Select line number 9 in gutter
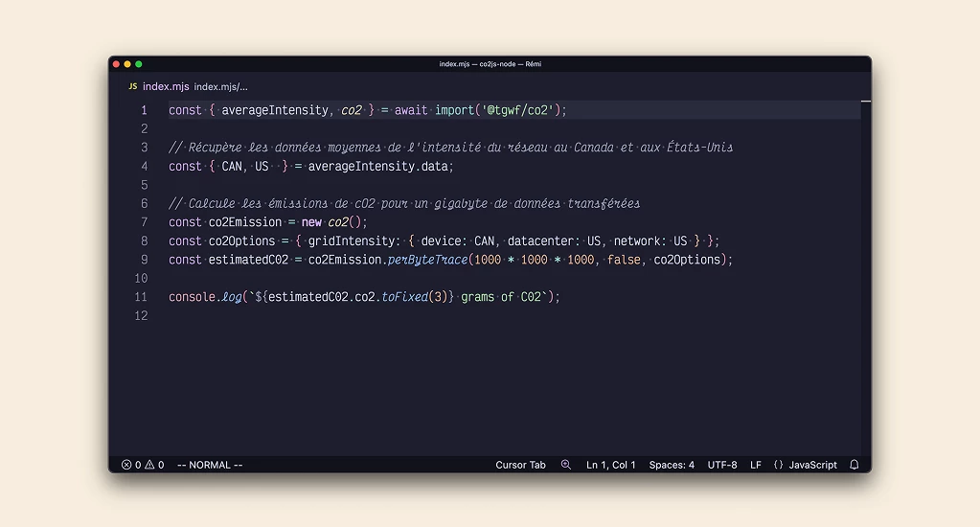The height and width of the screenshot is (527, 980). (x=144, y=260)
